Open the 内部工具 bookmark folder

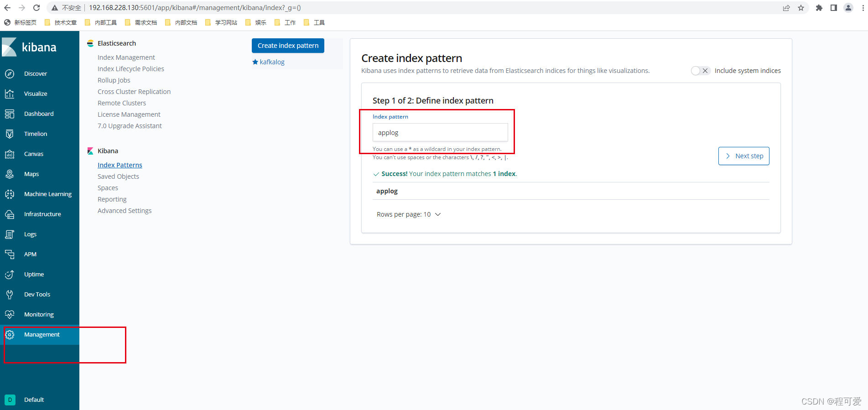[x=101, y=23]
